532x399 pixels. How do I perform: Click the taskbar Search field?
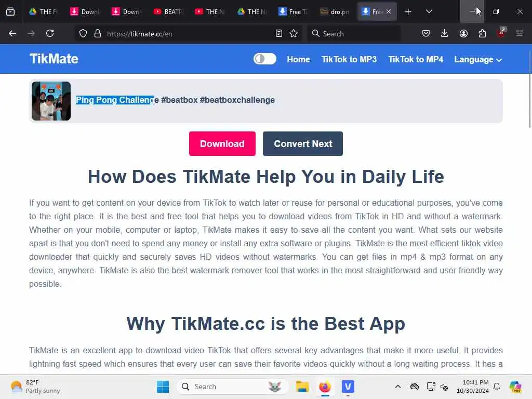pos(233,387)
